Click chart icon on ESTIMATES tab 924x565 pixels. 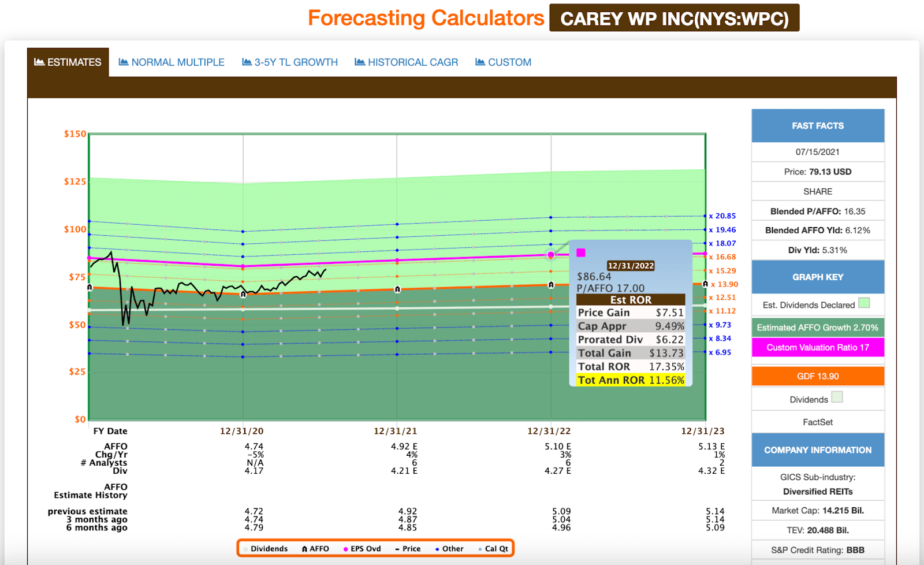tap(39, 62)
